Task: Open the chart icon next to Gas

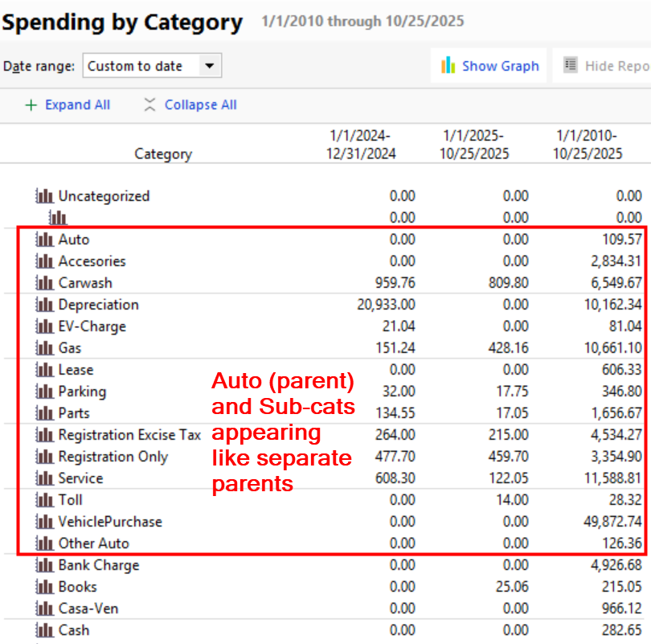Action: [44, 348]
